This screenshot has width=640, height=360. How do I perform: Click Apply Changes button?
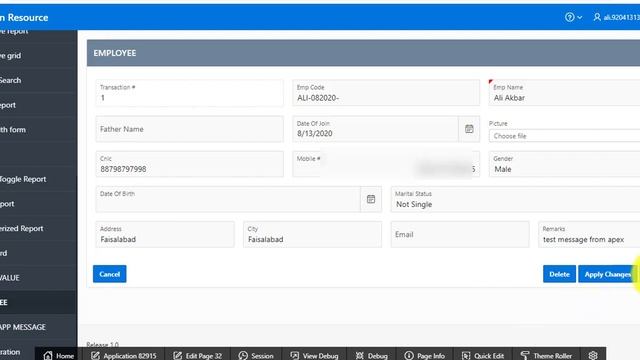pyautogui.click(x=608, y=274)
